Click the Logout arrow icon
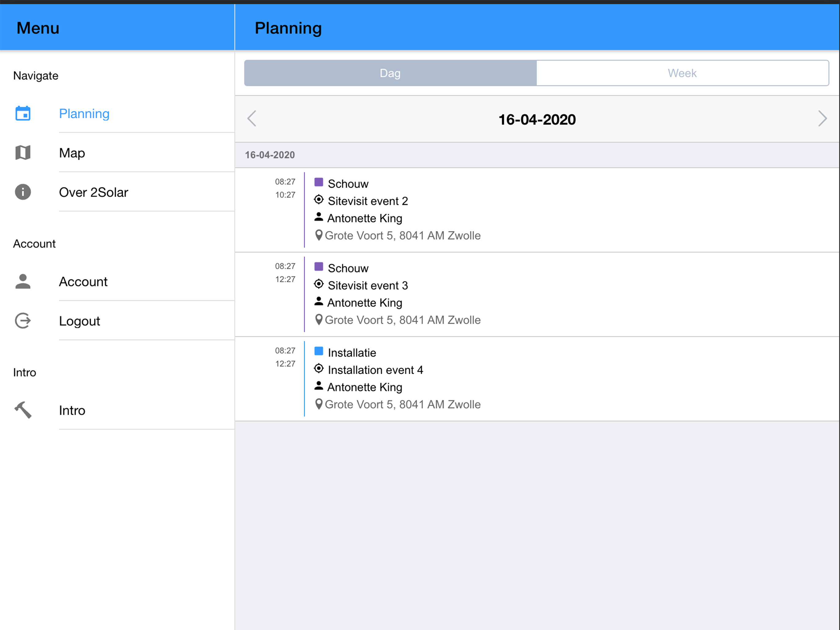Viewport: 840px width, 630px height. pyautogui.click(x=23, y=321)
